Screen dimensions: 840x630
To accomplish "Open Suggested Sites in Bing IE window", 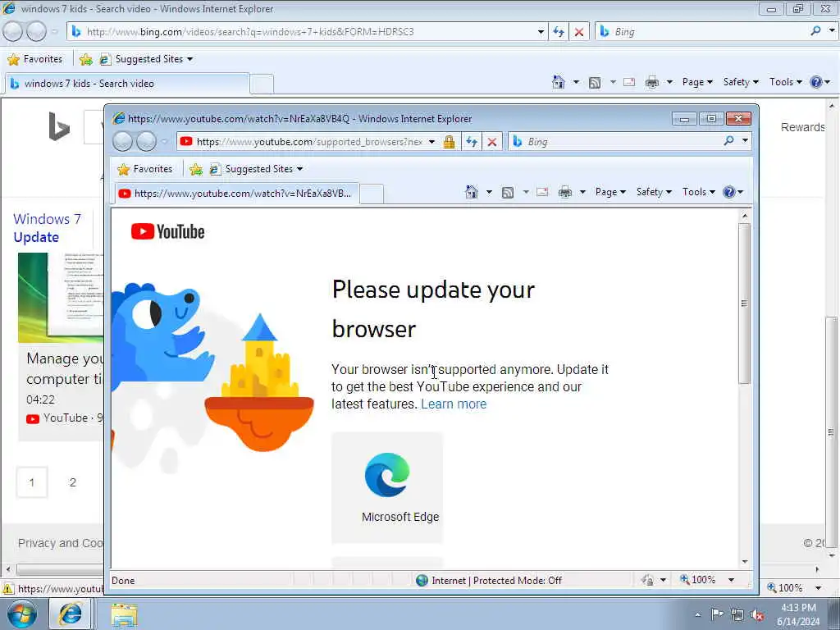I will point(147,59).
